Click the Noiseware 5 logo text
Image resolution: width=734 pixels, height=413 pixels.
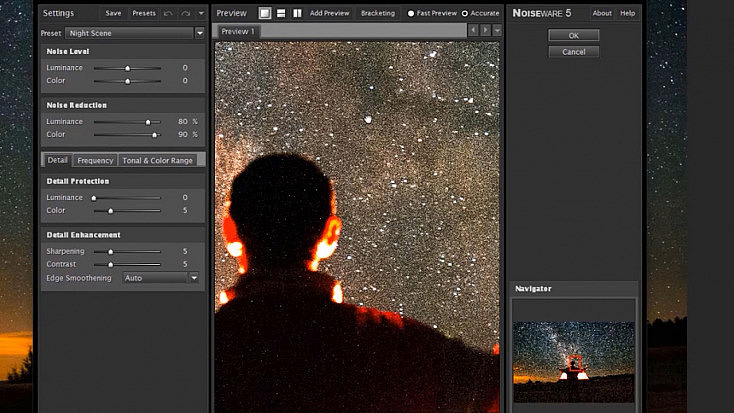(x=542, y=13)
